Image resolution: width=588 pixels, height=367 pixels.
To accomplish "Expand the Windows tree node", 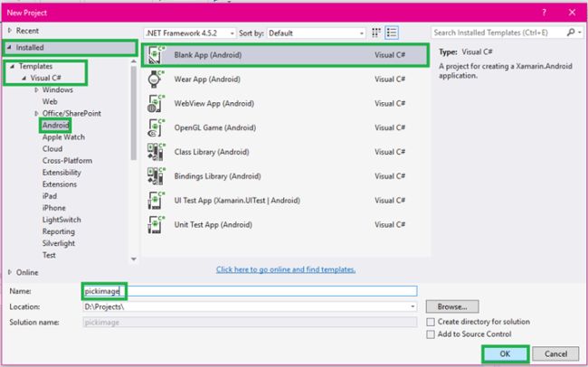I will tap(36, 89).
